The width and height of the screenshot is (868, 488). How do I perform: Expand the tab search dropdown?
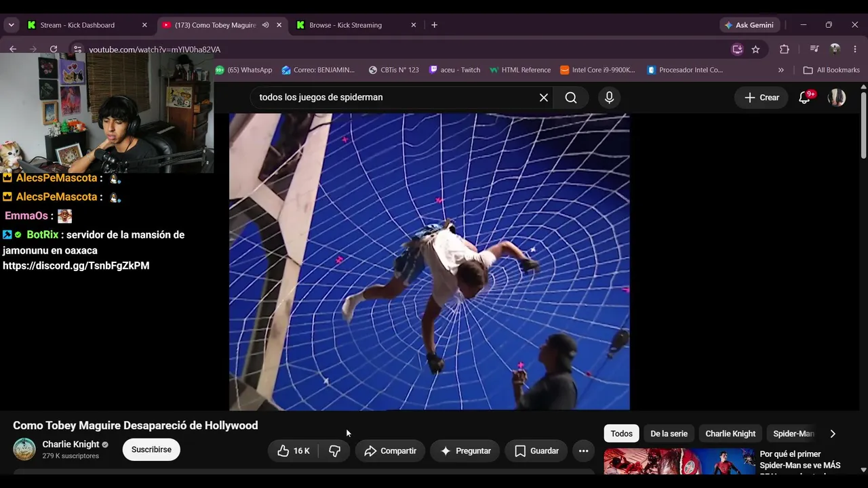tap(11, 25)
